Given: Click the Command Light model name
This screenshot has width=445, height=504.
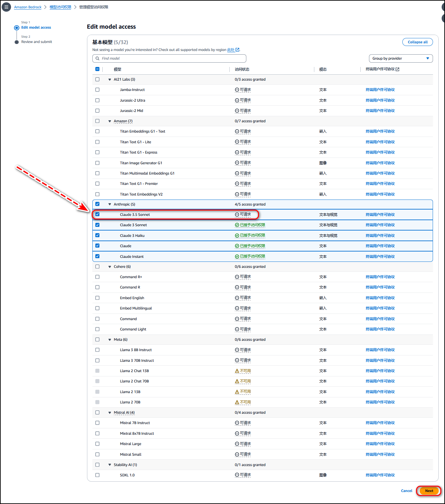Looking at the screenshot, I should (x=133, y=329).
